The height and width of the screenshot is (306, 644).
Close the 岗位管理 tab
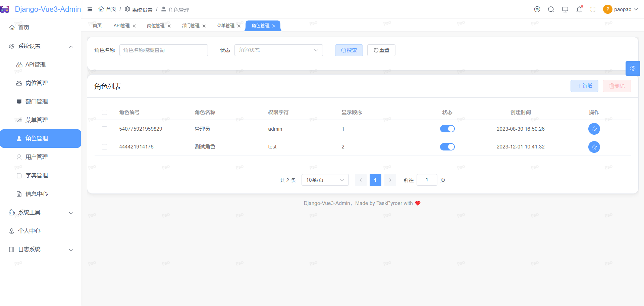point(169,26)
